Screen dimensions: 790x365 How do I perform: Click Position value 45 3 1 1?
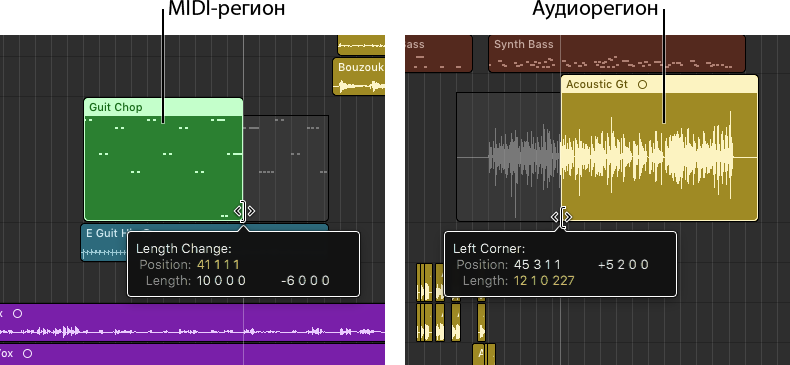(537, 265)
